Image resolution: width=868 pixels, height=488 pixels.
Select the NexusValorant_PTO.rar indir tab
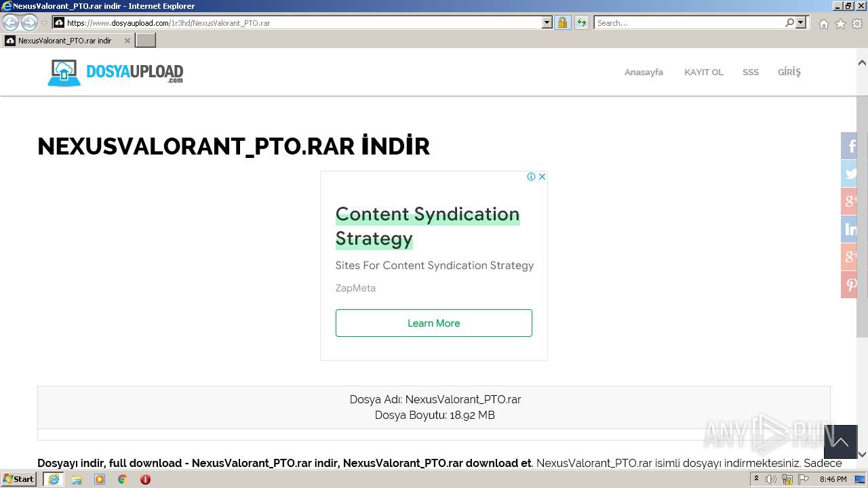point(66,41)
